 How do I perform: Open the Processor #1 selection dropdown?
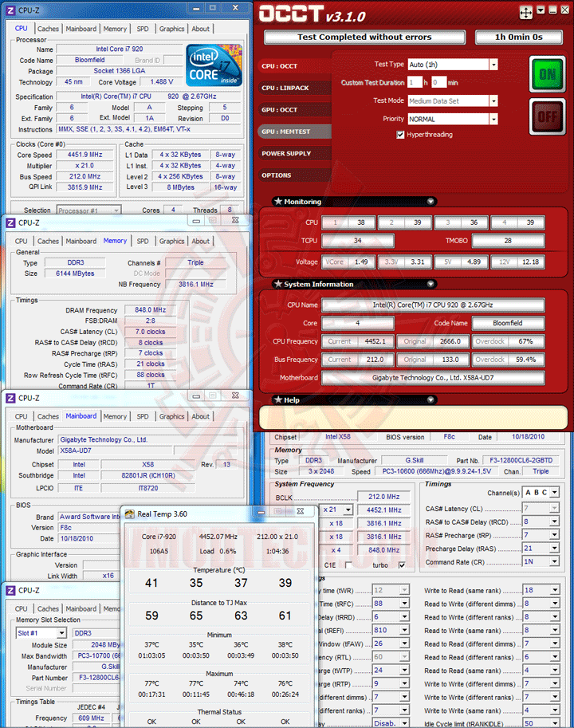tap(116, 211)
